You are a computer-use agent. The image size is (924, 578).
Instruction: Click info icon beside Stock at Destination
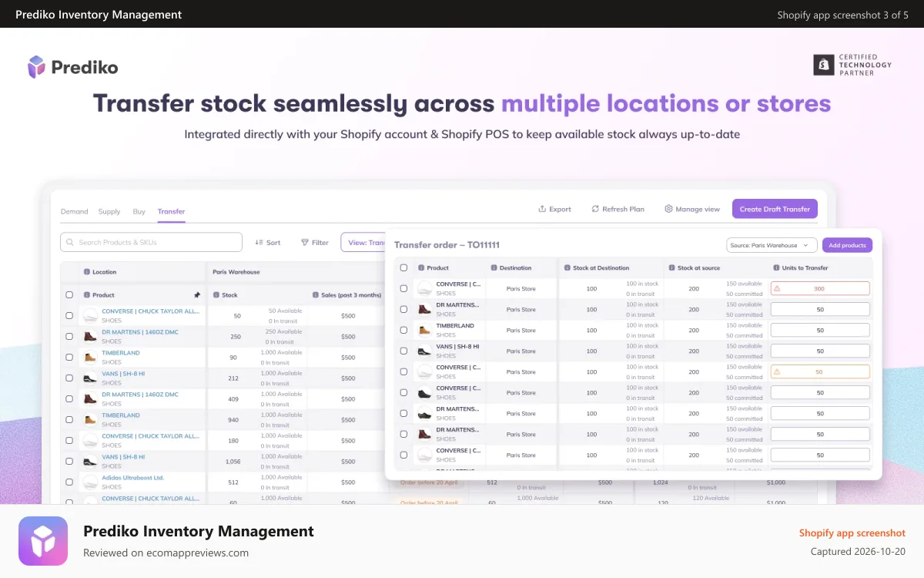click(567, 268)
